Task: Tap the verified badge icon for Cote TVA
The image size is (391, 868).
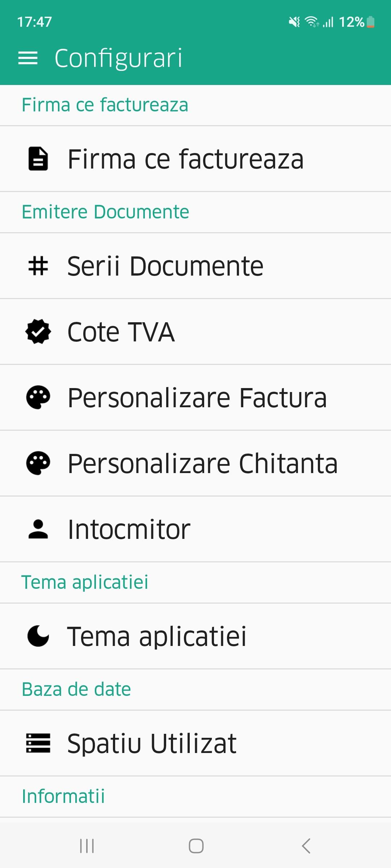Action: (38, 332)
